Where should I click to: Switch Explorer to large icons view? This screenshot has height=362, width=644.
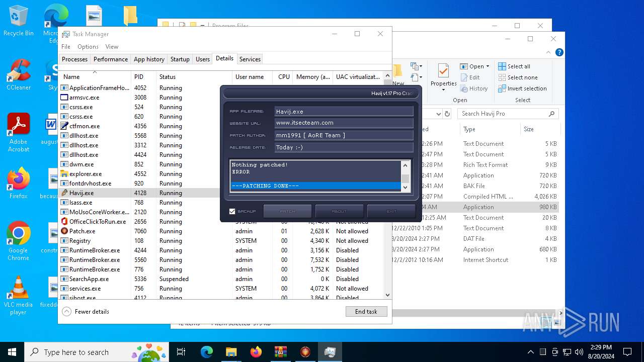point(557,323)
